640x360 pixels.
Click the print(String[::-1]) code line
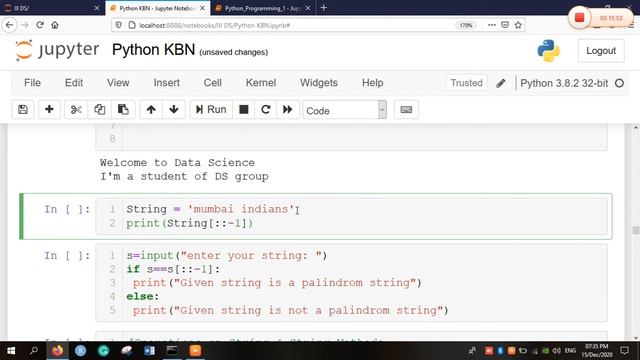[x=190, y=223]
